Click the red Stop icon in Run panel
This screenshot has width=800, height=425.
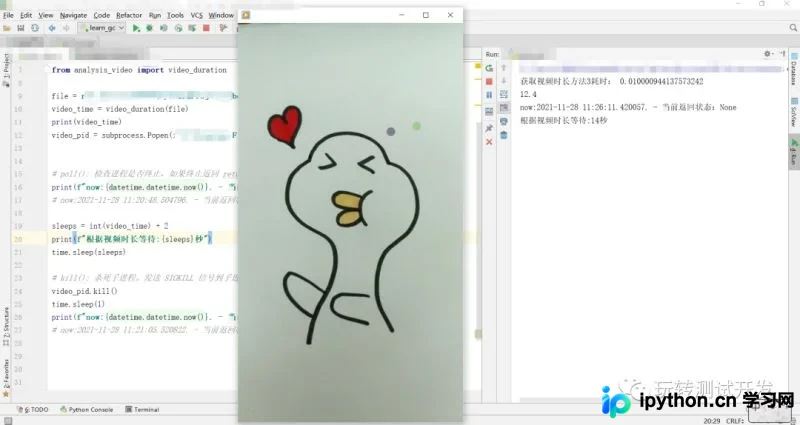[x=489, y=82]
